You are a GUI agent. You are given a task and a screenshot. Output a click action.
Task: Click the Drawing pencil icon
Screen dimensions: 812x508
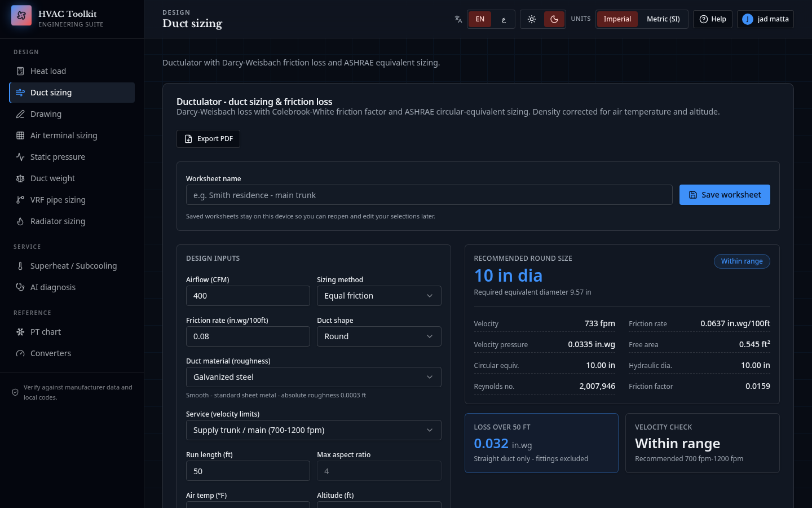20,114
